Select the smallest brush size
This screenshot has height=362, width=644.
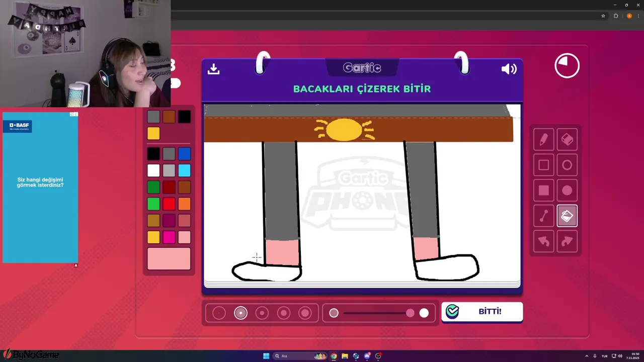pyautogui.click(x=219, y=313)
